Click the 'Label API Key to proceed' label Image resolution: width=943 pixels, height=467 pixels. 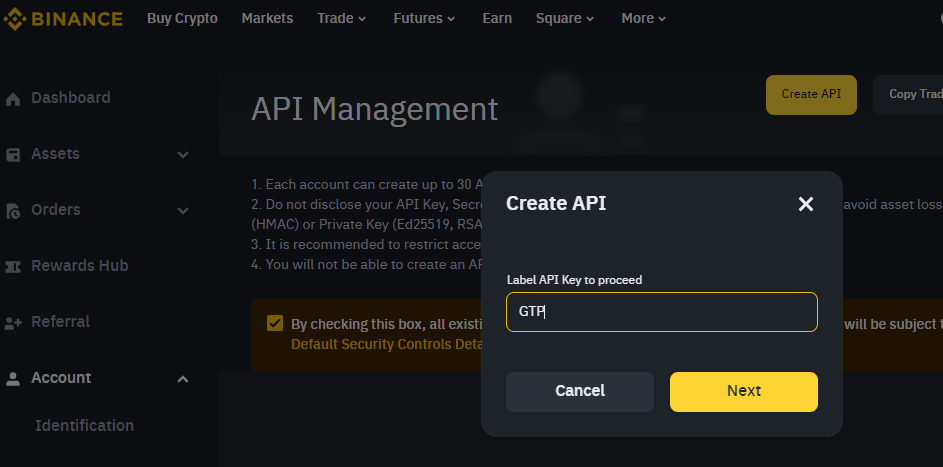[574, 280]
